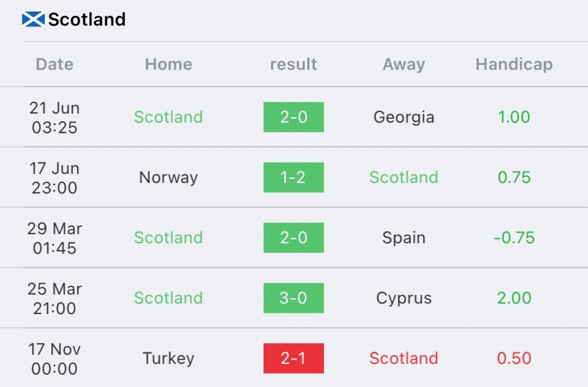
Task: Click the Spain team name
Action: [404, 238]
